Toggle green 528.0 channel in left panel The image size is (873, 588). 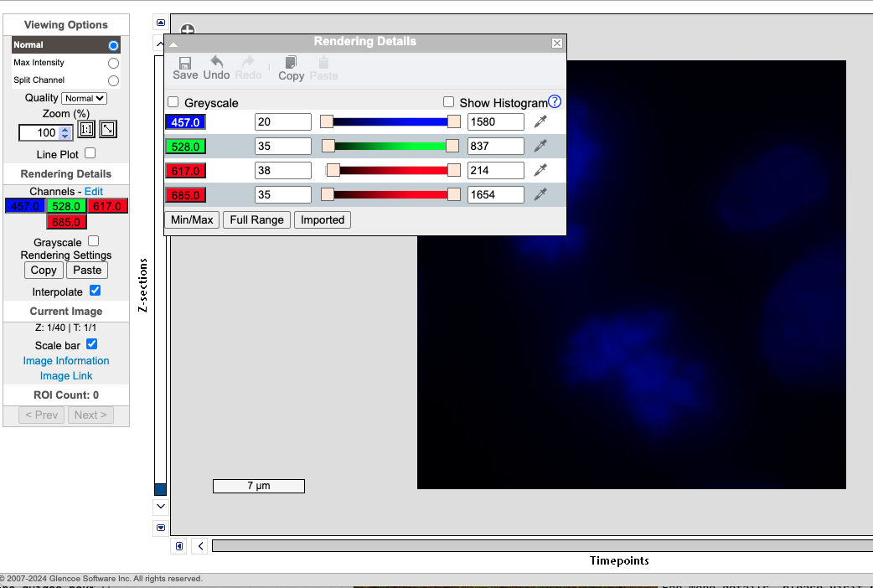(66, 206)
